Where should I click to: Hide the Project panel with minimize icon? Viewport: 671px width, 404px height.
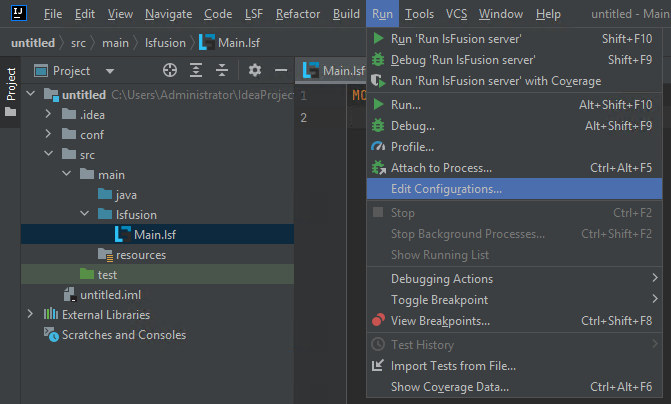click(x=281, y=70)
